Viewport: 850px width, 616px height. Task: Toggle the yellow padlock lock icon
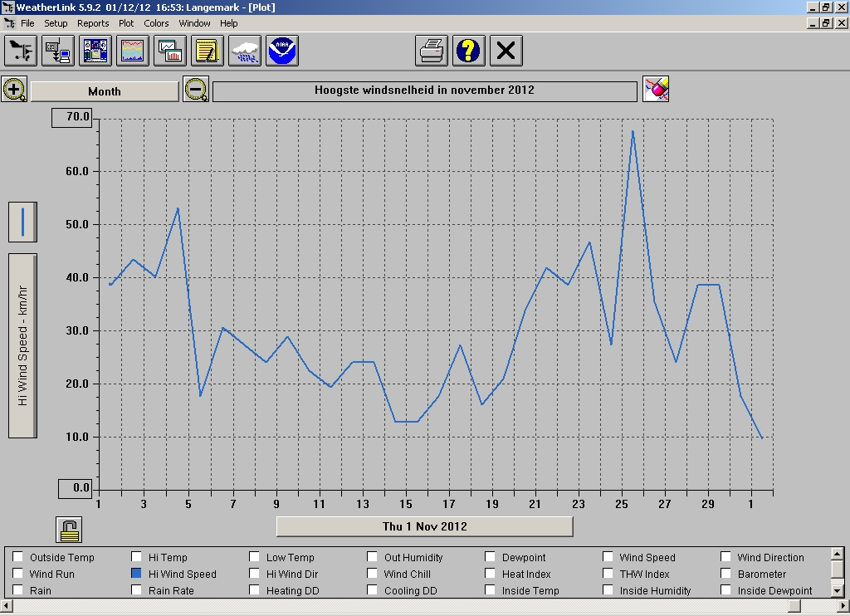[x=69, y=530]
